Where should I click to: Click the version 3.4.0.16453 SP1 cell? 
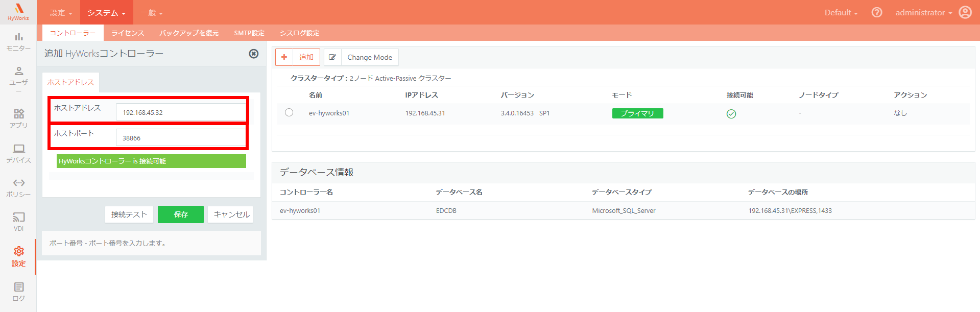[525, 113]
